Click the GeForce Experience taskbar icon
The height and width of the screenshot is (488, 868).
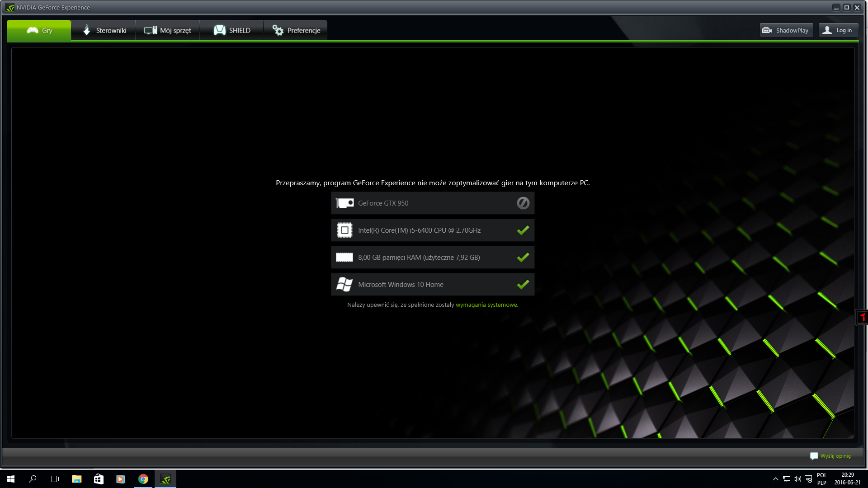165,479
